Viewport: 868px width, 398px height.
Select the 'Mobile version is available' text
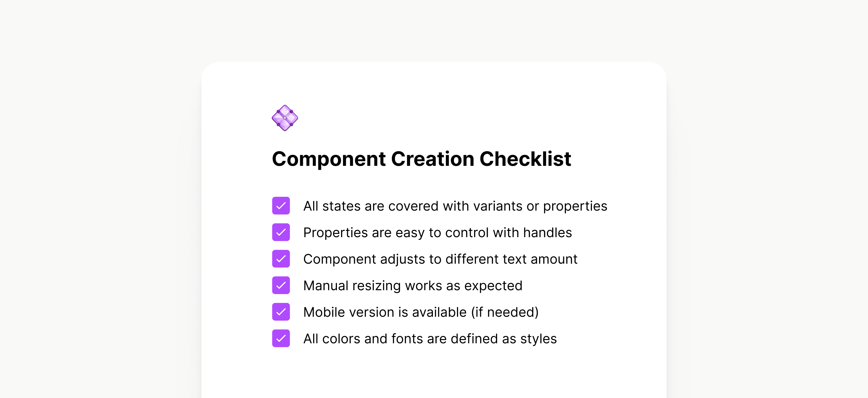(385, 312)
